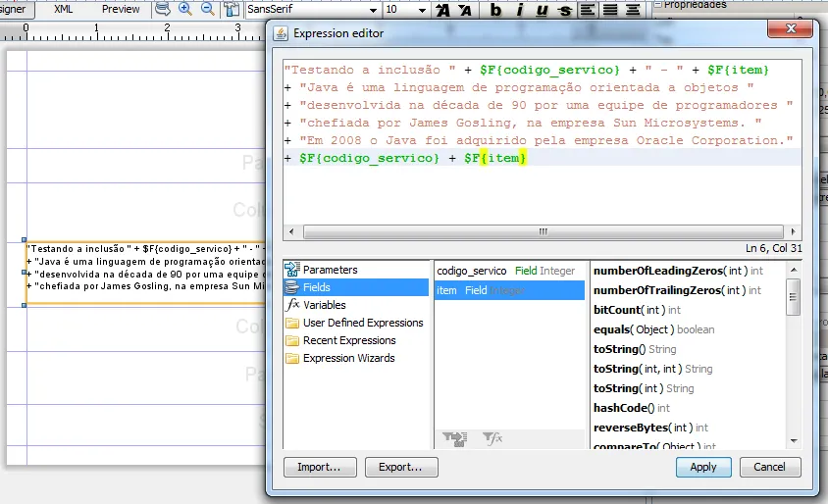Align text left in toolbar

click(588, 10)
